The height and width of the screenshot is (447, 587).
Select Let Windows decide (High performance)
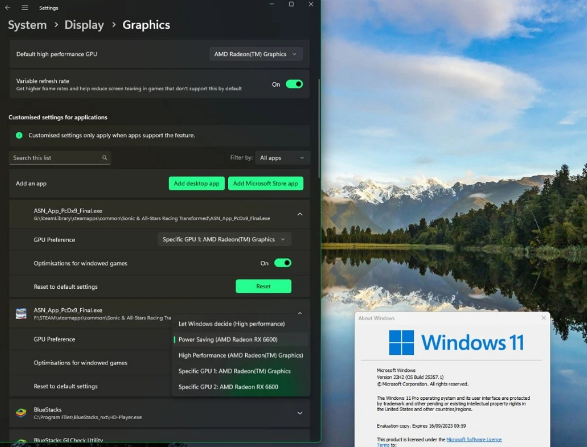tap(240, 324)
